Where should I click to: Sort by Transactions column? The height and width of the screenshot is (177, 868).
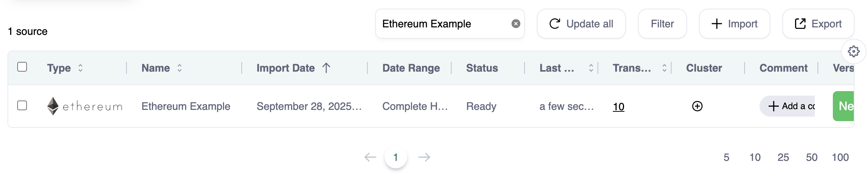(x=664, y=68)
